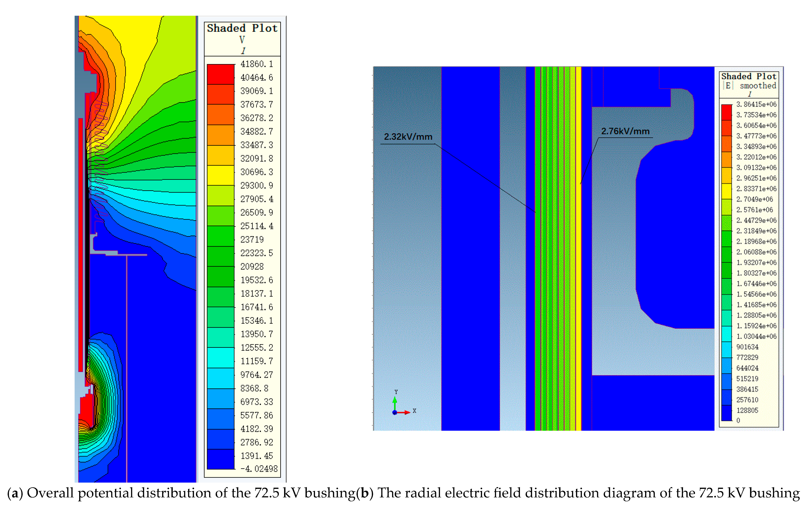This screenshot has width=812, height=511.
Task: Click the -4.02498 minimum legend value
Action: (x=259, y=469)
